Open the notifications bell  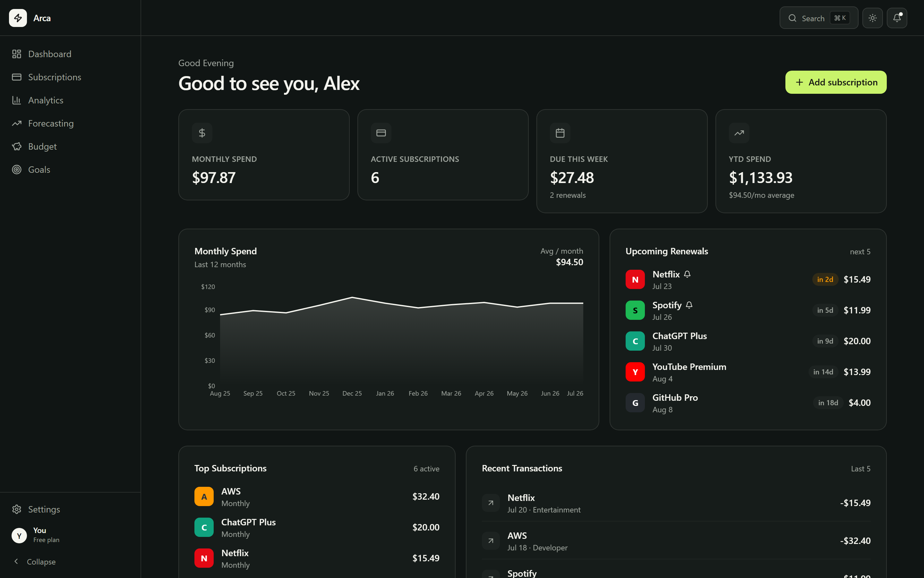point(897,18)
